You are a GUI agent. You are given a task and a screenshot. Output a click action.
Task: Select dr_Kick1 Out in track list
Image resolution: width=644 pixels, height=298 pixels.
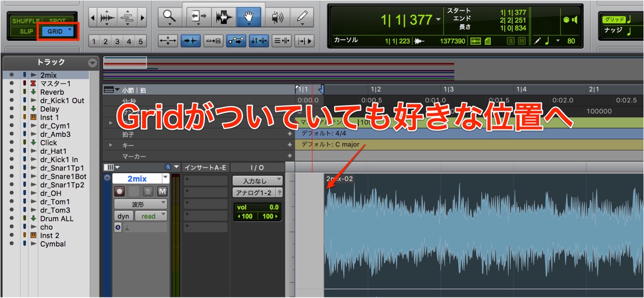coord(62,101)
